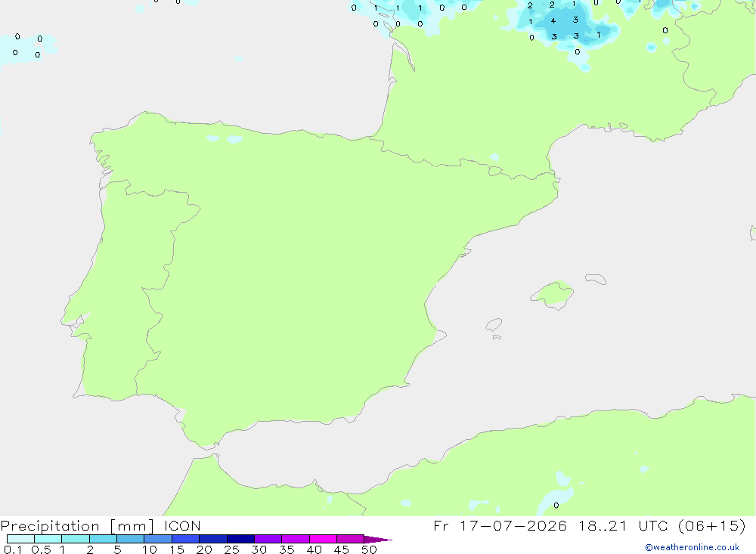This screenshot has height=554, width=756.
Task: Pick the 30–35 mm purple legend swatch
Action: tap(268, 539)
